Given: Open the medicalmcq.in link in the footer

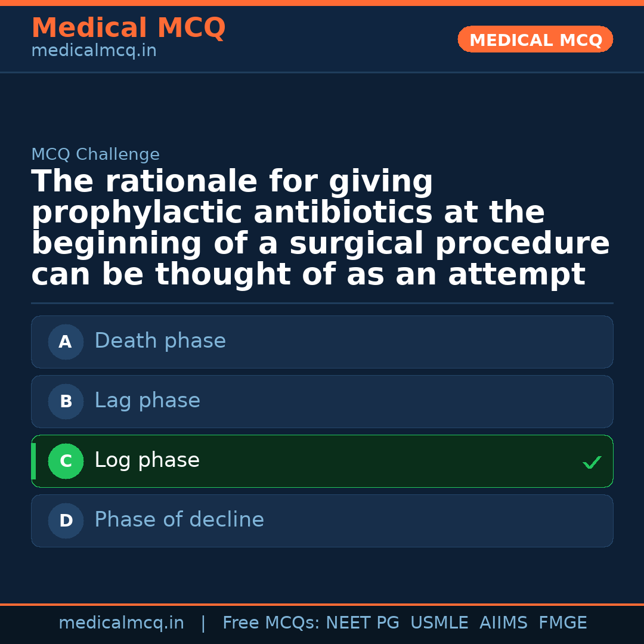Looking at the screenshot, I should pos(121,623).
